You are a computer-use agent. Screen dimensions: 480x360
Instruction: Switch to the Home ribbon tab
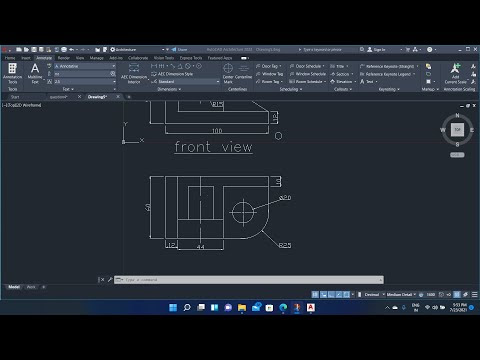pyautogui.click(x=10, y=58)
